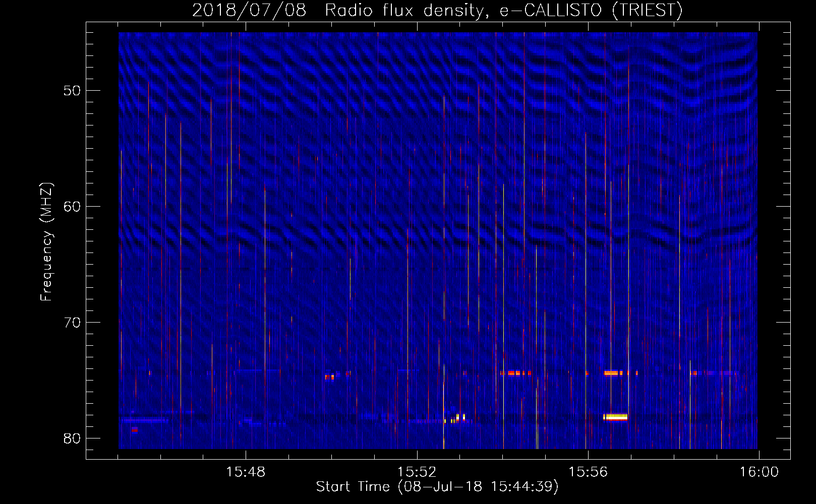Click the 15:52 time tick label
The width and height of the screenshot is (816, 504).
pos(417,472)
